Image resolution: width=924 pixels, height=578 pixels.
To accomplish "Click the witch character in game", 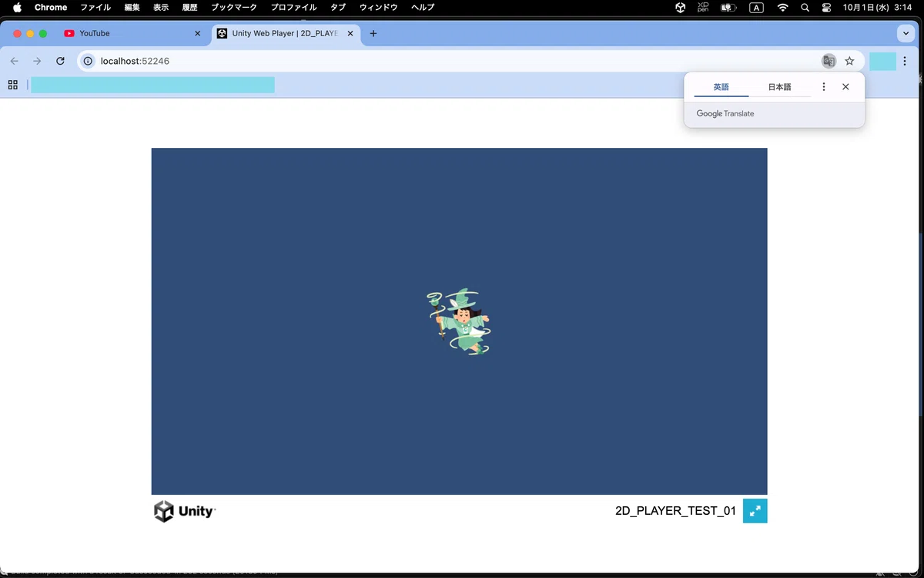I will click(459, 321).
